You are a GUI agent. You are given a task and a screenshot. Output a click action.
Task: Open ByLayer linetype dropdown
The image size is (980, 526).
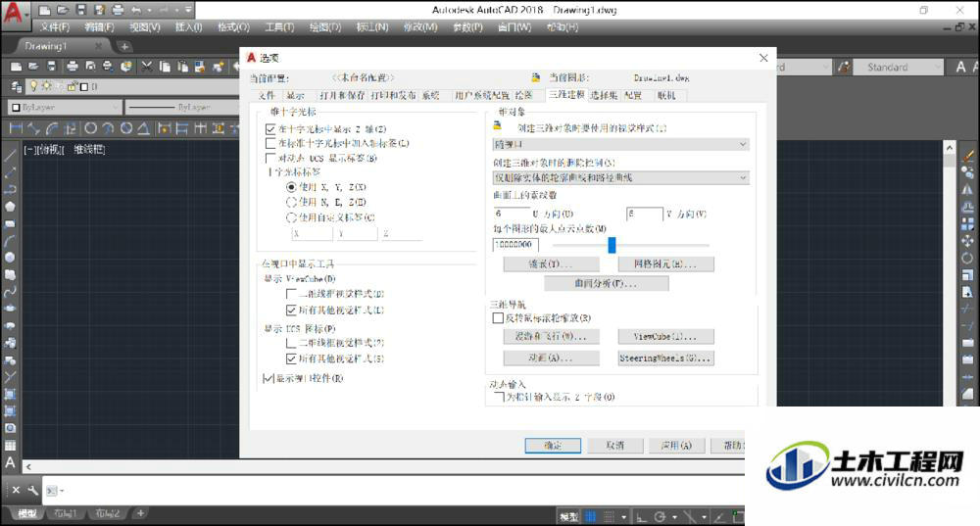[182, 108]
